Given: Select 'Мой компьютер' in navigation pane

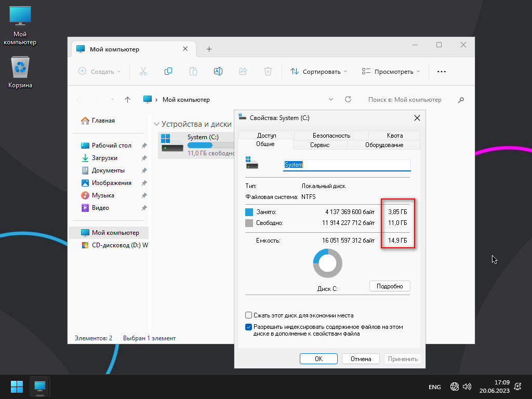Looking at the screenshot, I should point(109,233).
